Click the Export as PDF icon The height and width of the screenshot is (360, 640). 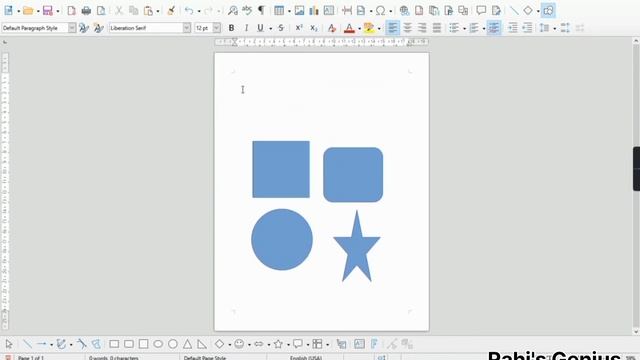[71, 11]
